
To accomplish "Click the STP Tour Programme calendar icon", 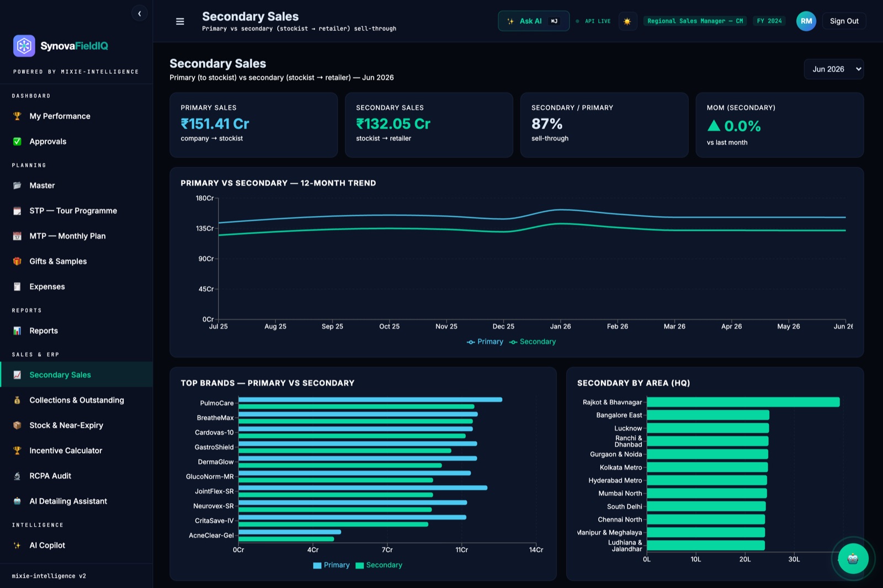I will (17, 211).
